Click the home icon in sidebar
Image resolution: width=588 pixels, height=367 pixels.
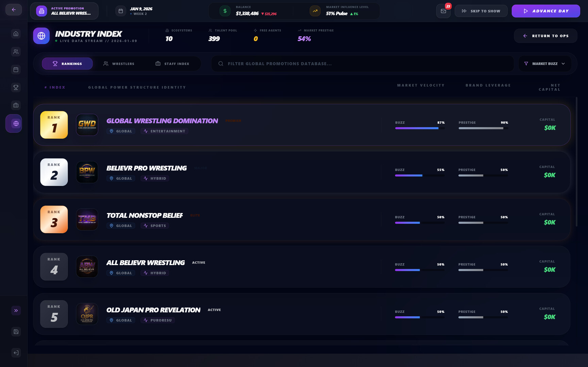(16, 34)
